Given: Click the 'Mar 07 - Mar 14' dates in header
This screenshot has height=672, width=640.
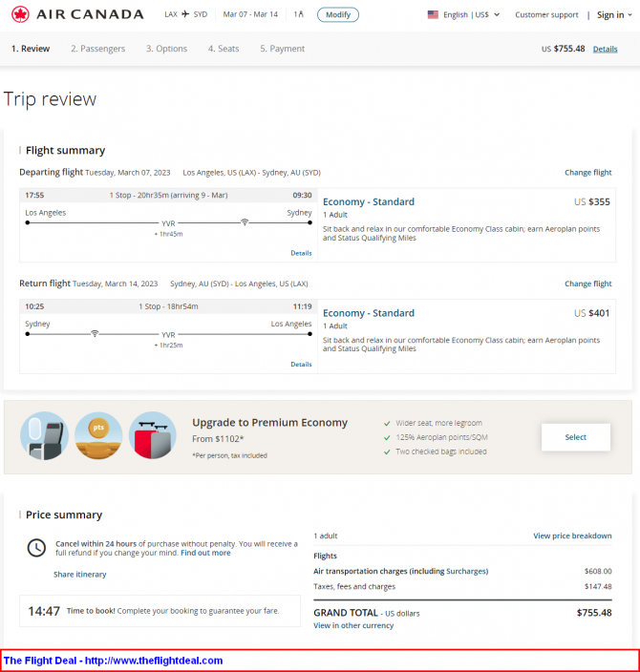Looking at the screenshot, I should coord(250,14).
